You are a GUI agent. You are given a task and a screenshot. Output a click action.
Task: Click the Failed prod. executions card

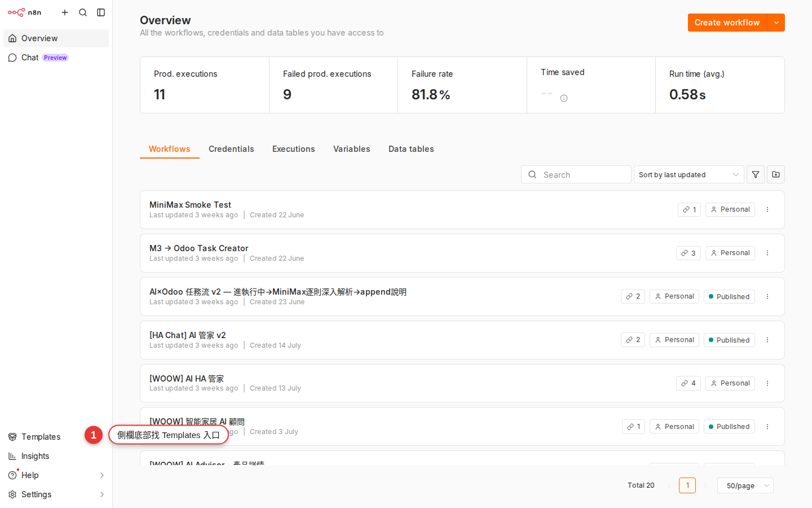[x=333, y=85]
